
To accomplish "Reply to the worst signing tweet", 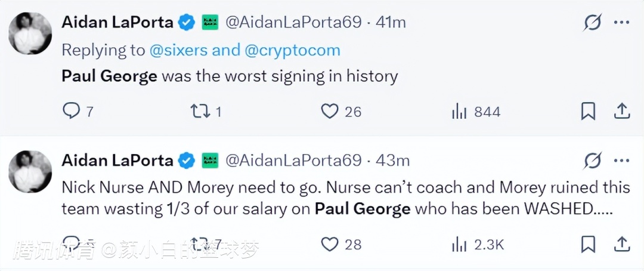I will 72,111.
